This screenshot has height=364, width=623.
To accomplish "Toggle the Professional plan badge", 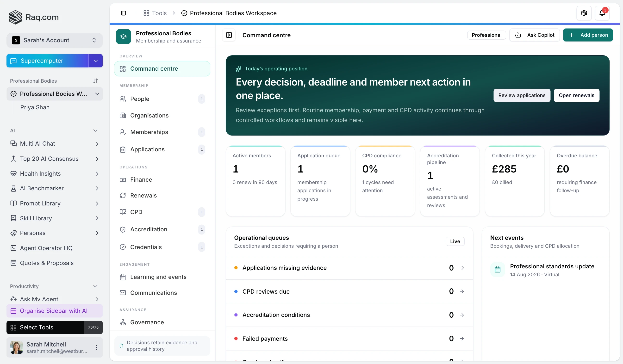I will pos(486,35).
